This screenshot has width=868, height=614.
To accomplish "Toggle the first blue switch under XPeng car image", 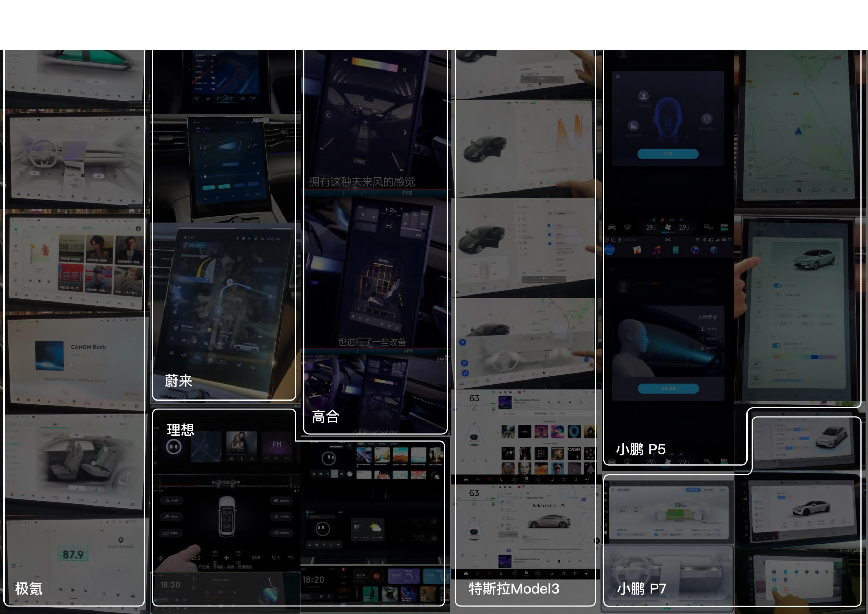I will click(777, 285).
